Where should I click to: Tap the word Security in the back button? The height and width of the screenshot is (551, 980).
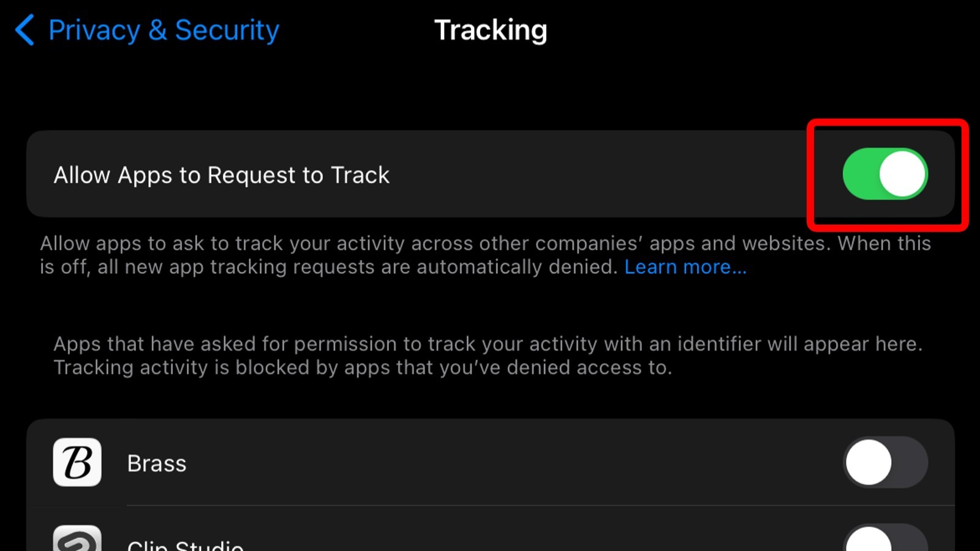[x=227, y=30]
